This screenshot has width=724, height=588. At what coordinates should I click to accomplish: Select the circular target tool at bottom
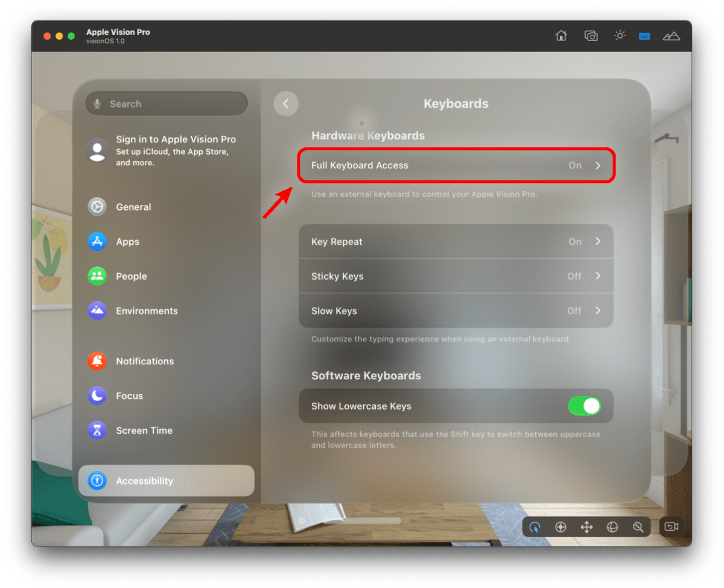[560, 527]
